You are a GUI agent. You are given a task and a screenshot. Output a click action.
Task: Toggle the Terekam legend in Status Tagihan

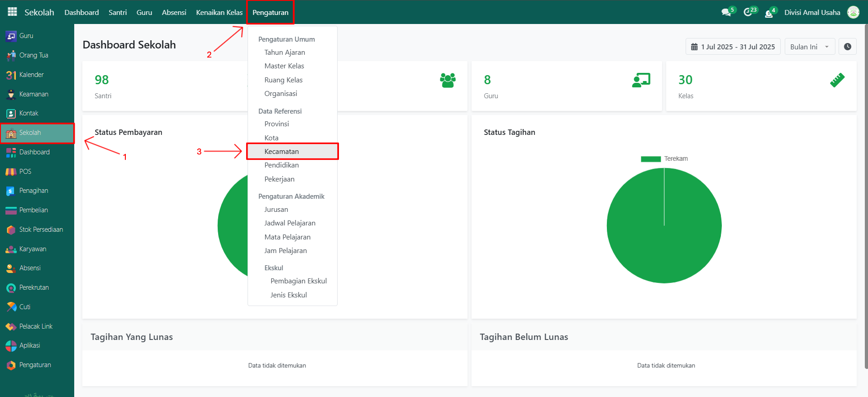[664, 159]
